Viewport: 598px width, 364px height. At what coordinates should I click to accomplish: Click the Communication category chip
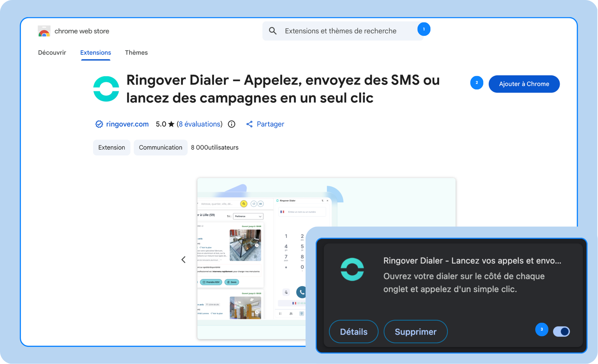(x=160, y=147)
